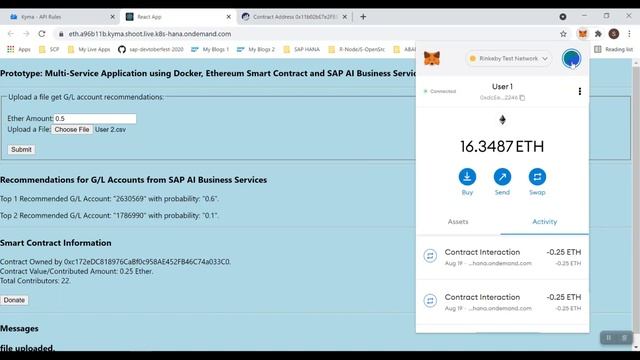Open the My Blogs 2 bookmark
Image resolution: width=640 pixels, height=360 pixels.
(256, 49)
